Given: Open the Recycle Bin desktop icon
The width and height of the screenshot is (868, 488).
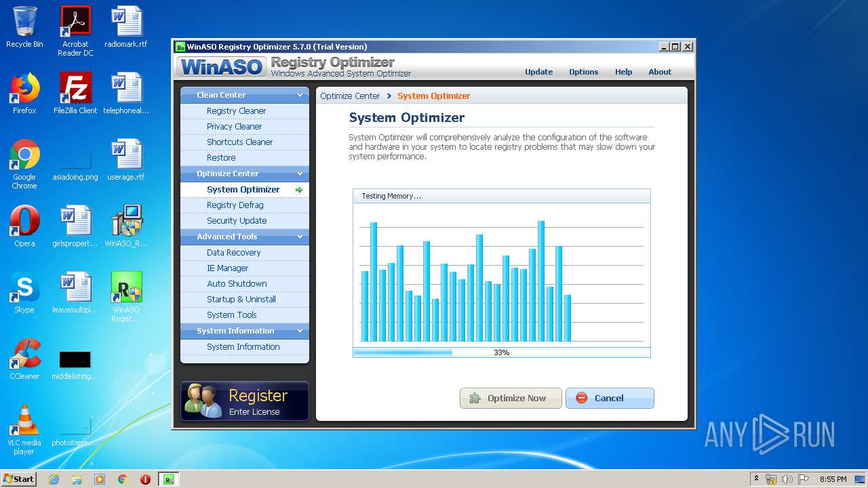Looking at the screenshot, I should [x=24, y=27].
